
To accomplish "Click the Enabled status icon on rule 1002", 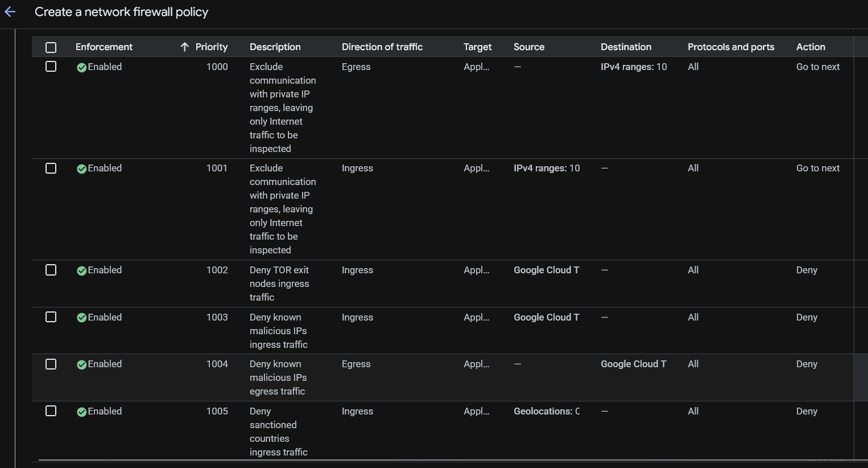I will click(x=82, y=270).
